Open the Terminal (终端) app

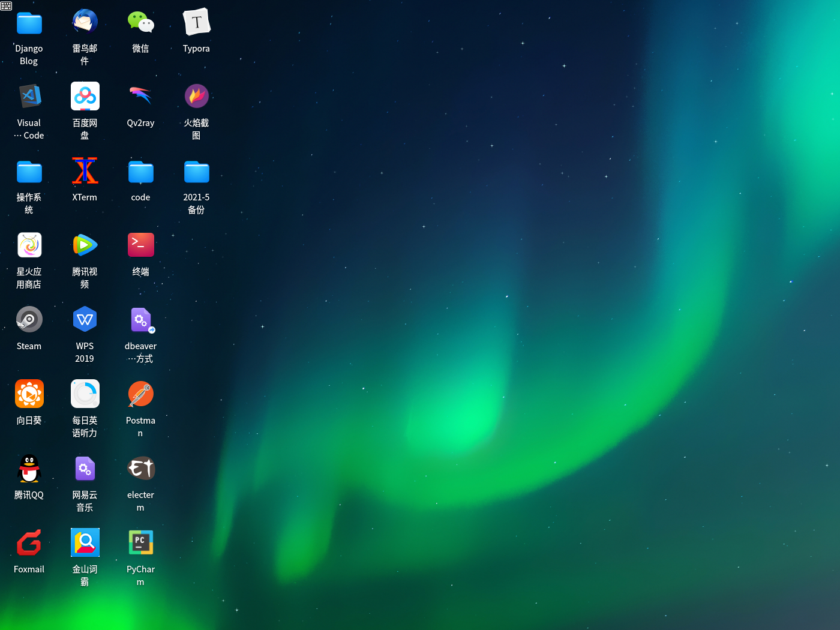pos(140,245)
